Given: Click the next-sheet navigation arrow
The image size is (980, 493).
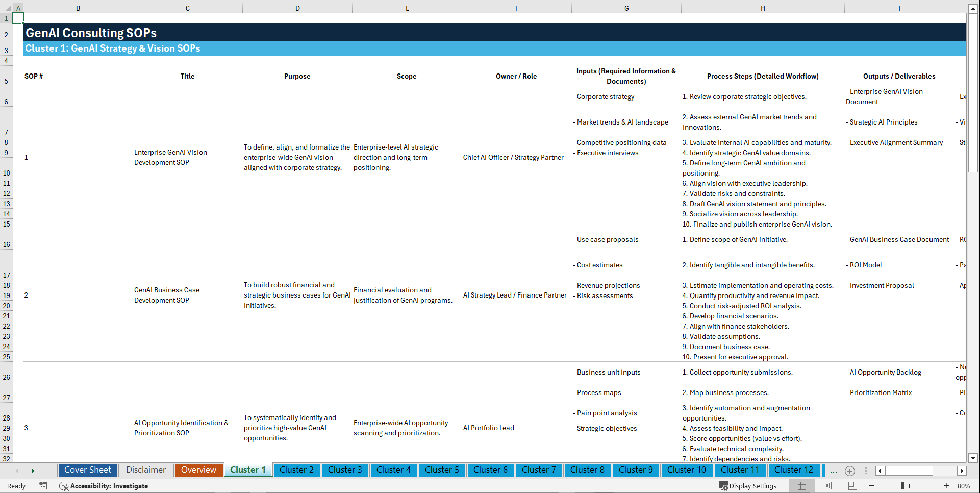Looking at the screenshot, I should [33, 471].
